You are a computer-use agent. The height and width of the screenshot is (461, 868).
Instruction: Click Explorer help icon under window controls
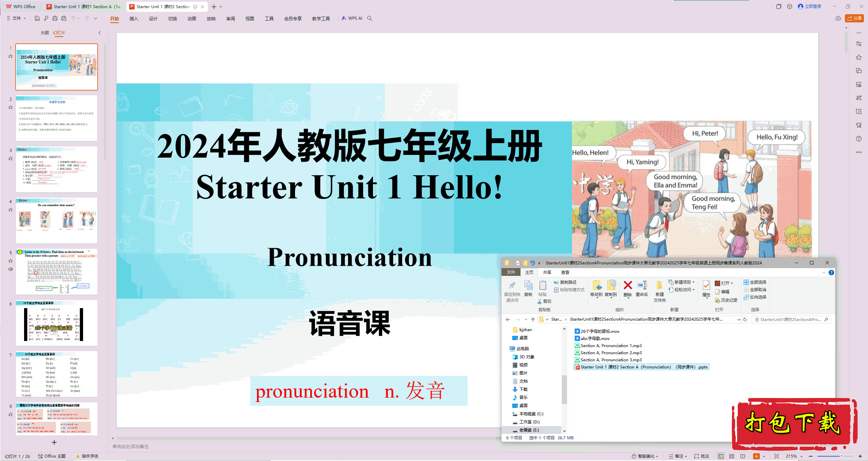click(x=831, y=273)
